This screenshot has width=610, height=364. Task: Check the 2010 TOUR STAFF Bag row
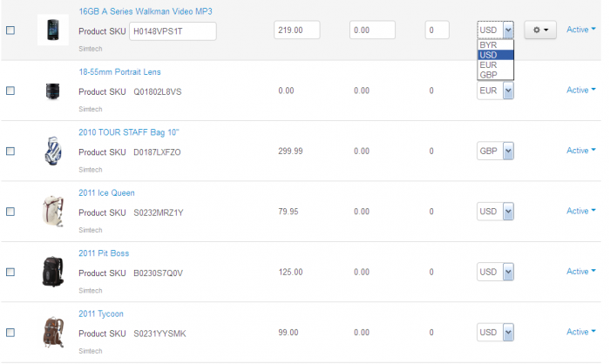coord(10,151)
